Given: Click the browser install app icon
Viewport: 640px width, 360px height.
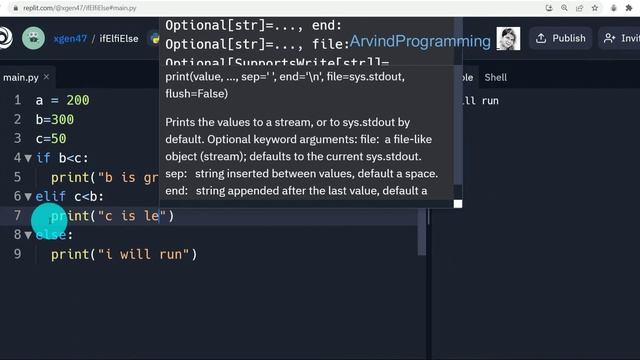Looking at the screenshot, I should click(x=549, y=8).
